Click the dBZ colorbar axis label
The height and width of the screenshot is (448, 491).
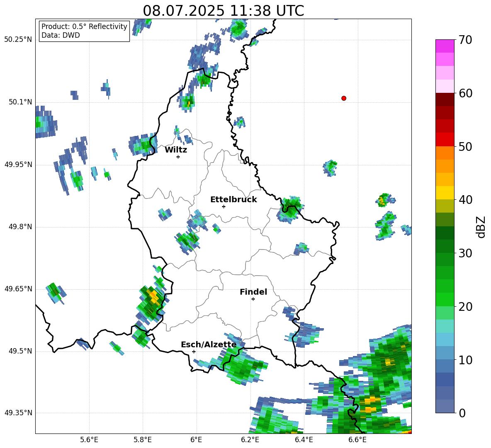click(481, 227)
